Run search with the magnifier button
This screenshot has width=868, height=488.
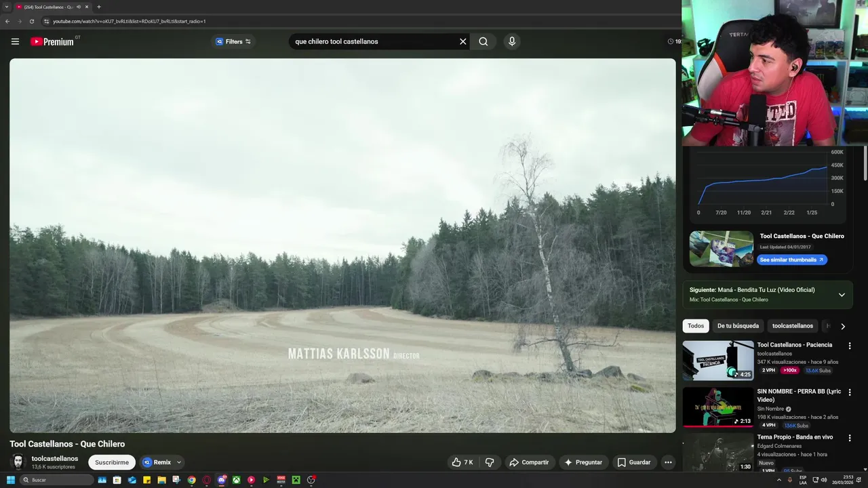[x=483, y=41]
